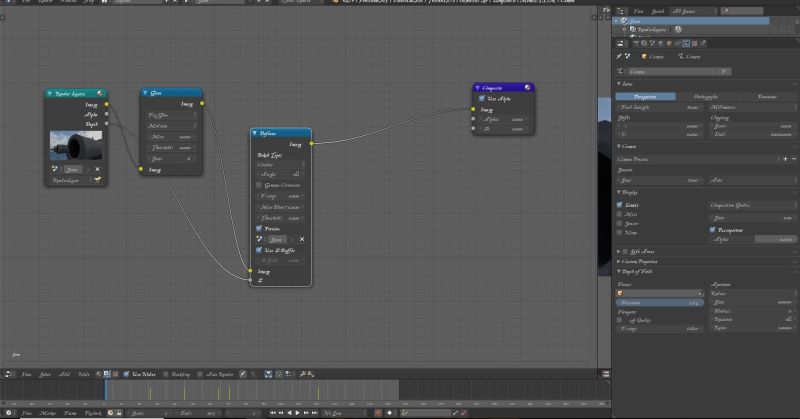Open the Playback menu in timeline

[92, 413]
